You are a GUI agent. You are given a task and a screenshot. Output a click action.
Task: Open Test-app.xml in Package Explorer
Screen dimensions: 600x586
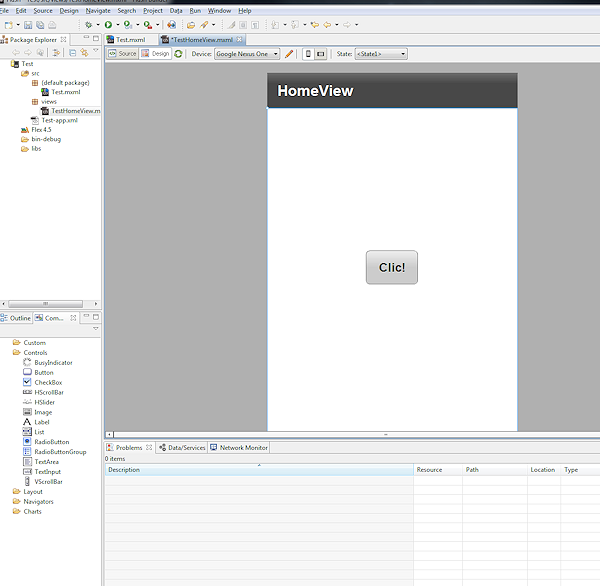pos(59,120)
